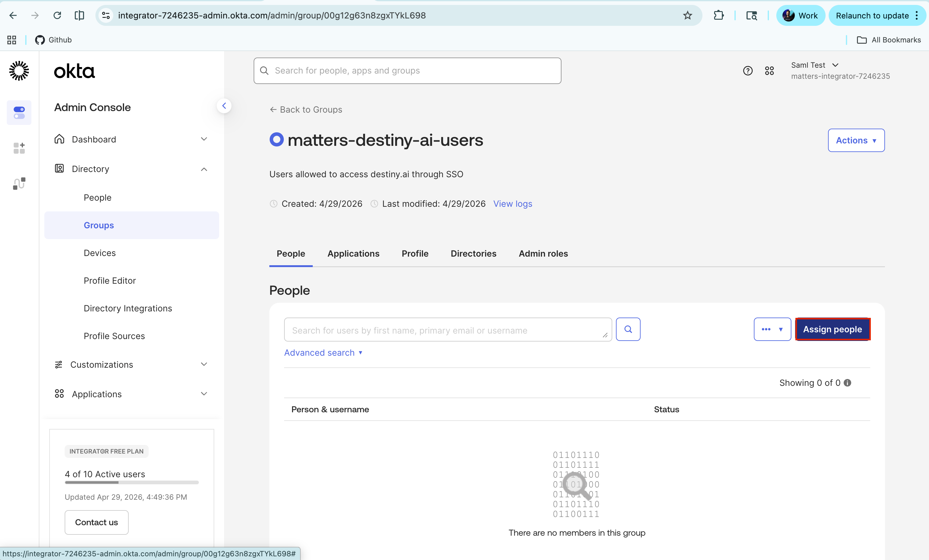
Task: Open the Okta apps launcher icon
Action: click(770, 70)
